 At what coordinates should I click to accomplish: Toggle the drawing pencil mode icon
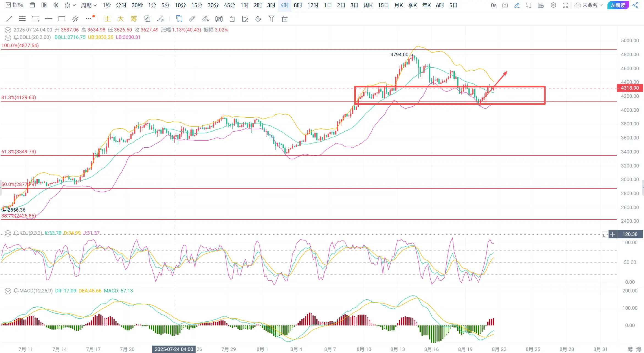517,5
